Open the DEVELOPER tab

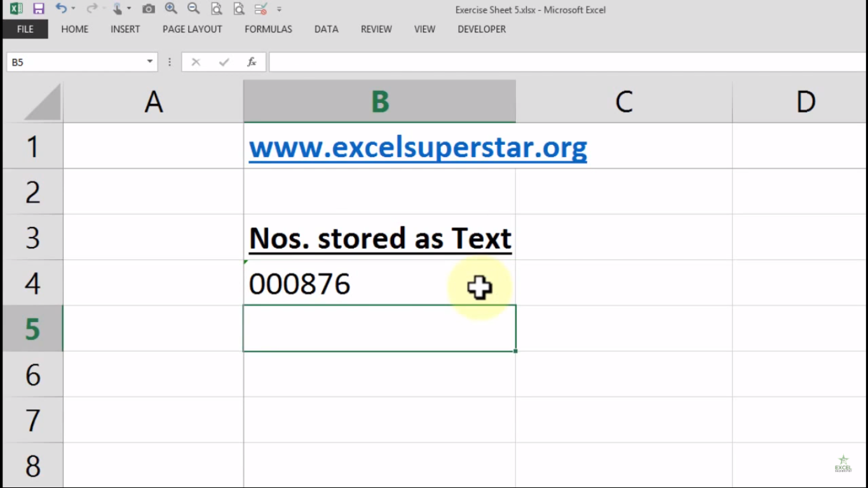click(482, 29)
